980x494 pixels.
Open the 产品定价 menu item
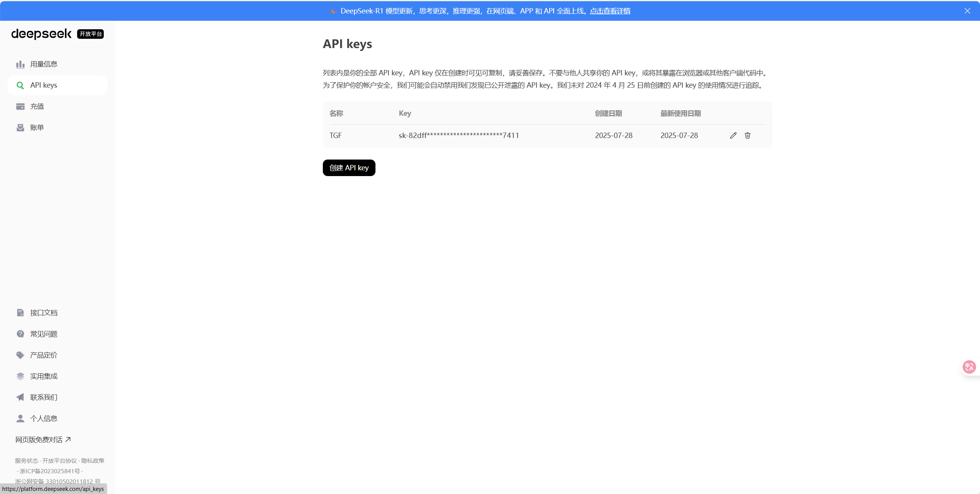[x=58, y=355]
